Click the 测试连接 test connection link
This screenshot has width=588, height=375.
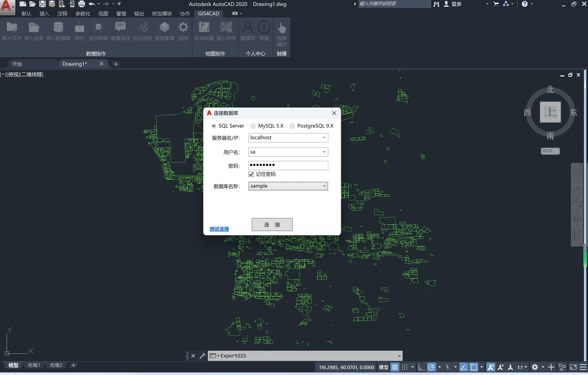pos(219,229)
